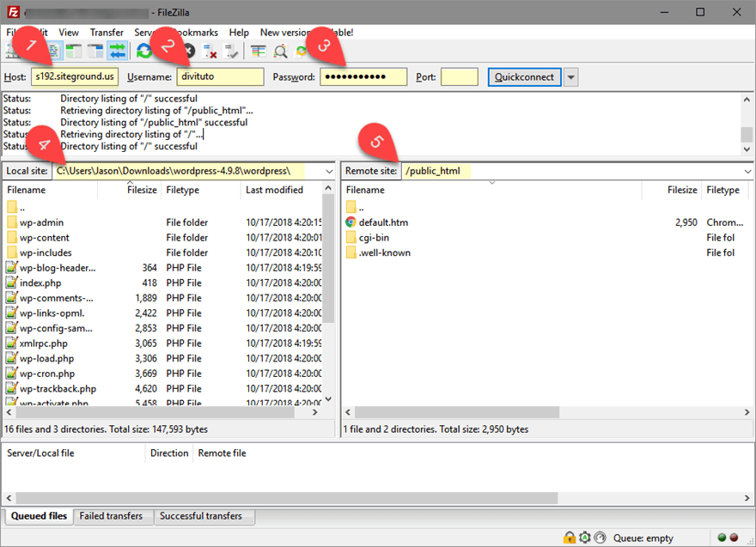Click folder icon next to wp-content
The image size is (756, 547).
[x=12, y=238]
